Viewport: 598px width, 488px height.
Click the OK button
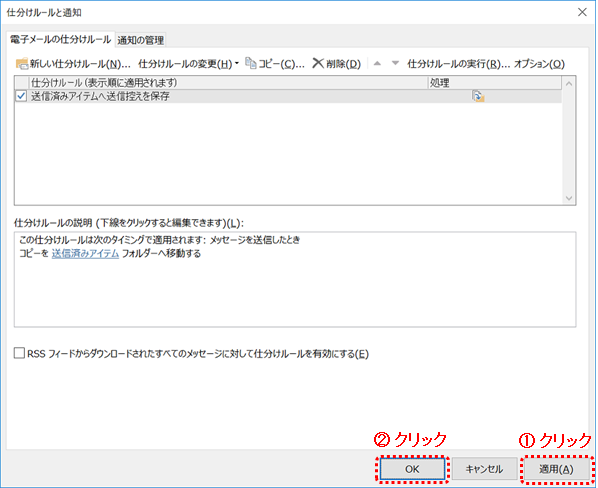coord(412,469)
